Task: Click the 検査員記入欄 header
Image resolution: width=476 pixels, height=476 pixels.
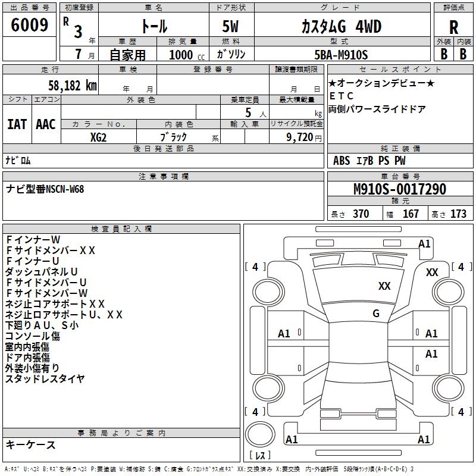Action: [121, 229]
